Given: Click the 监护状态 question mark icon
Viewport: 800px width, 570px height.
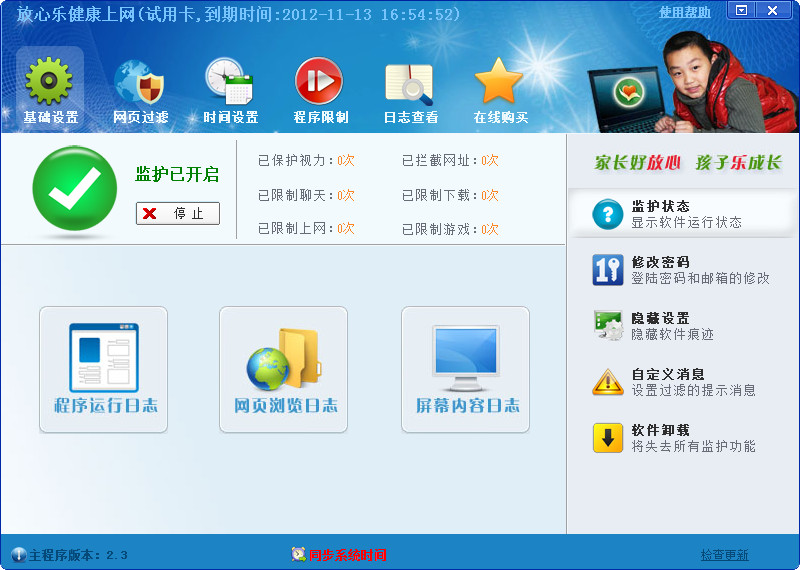Looking at the screenshot, I should click(x=607, y=214).
